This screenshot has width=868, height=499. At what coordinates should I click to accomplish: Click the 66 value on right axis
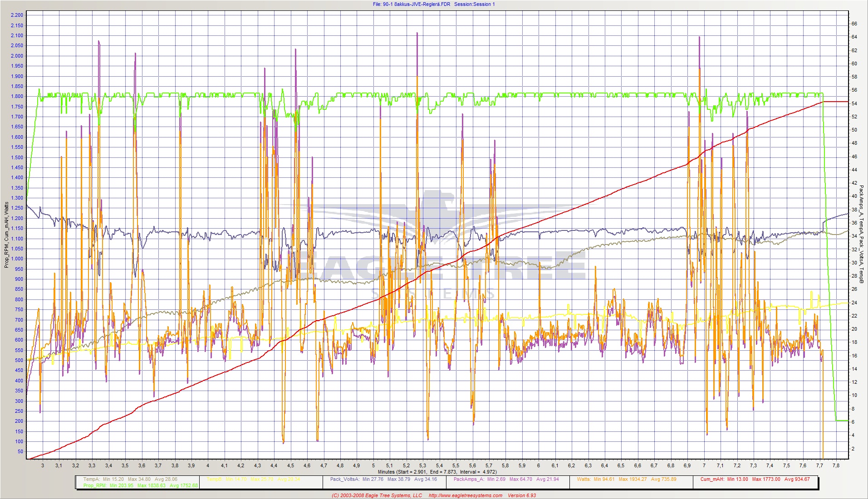coord(854,24)
